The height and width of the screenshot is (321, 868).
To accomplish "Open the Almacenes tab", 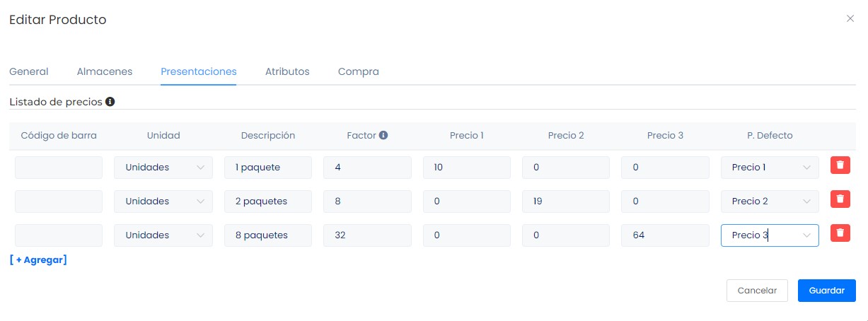I will 104,71.
